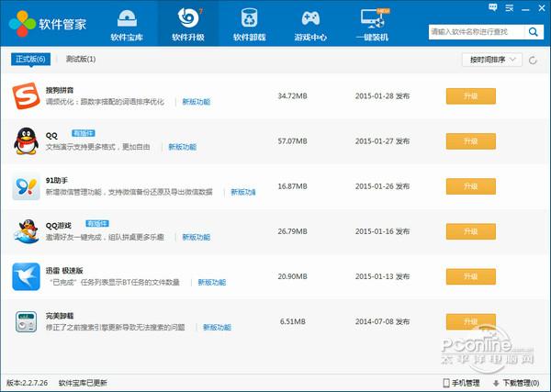551x392 pixels.
Task: Click the 迅雷 极速版 software name
Action: point(64,271)
